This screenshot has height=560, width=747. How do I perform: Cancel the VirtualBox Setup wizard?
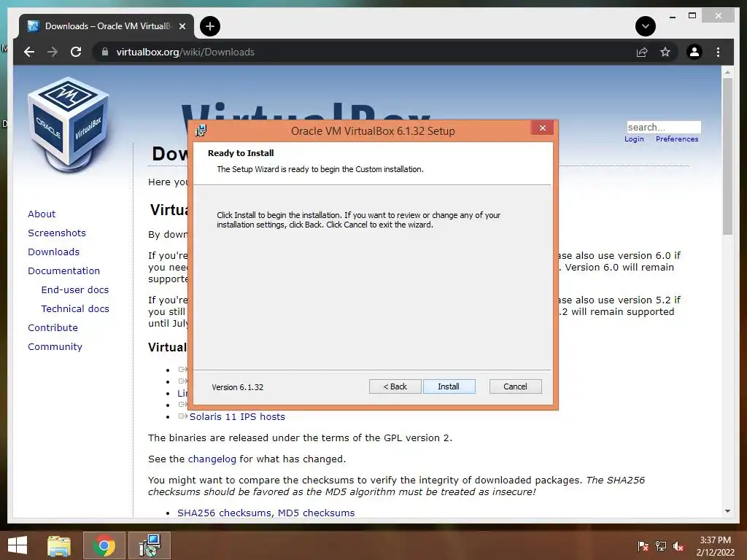pos(516,386)
